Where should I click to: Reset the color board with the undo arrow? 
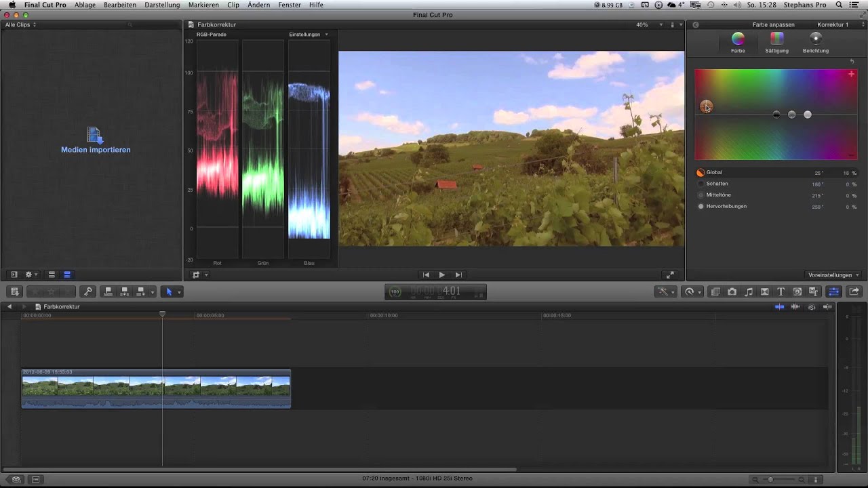pos(852,61)
